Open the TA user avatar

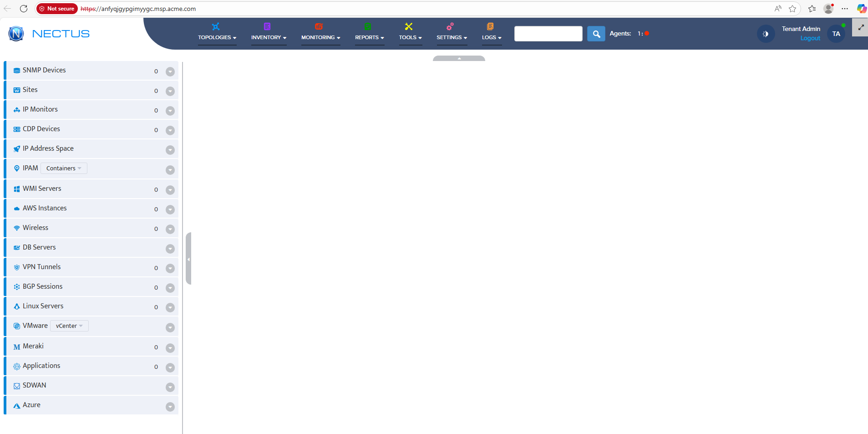click(x=836, y=34)
